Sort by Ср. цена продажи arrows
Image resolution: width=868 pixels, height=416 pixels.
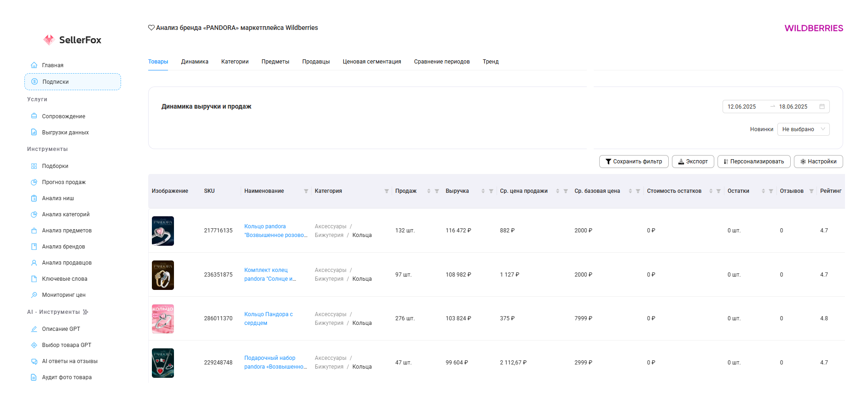pyautogui.click(x=558, y=191)
